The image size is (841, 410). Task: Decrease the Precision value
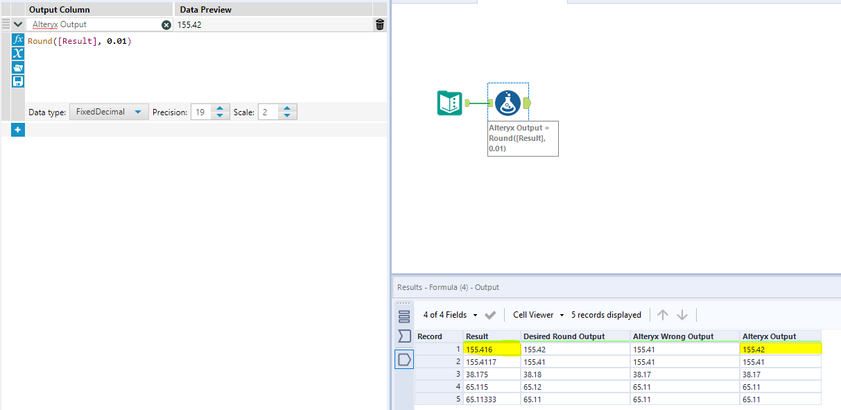pos(220,116)
